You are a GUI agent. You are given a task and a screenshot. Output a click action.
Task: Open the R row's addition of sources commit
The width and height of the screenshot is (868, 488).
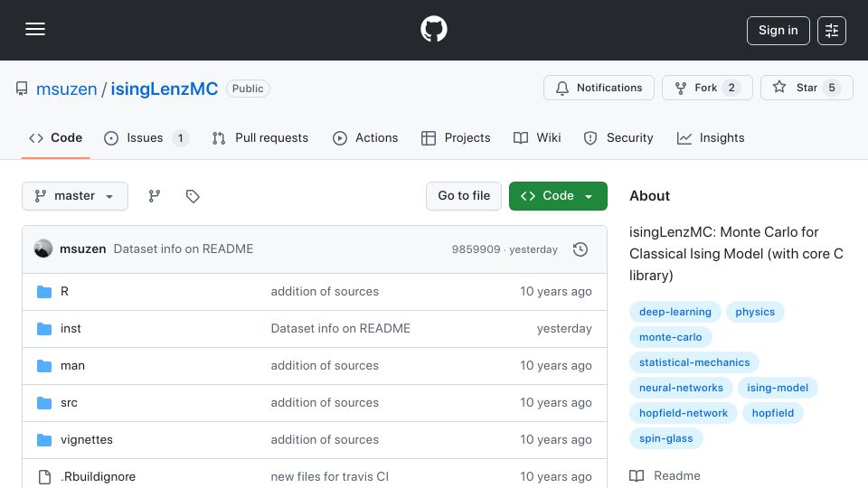tap(325, 292)
